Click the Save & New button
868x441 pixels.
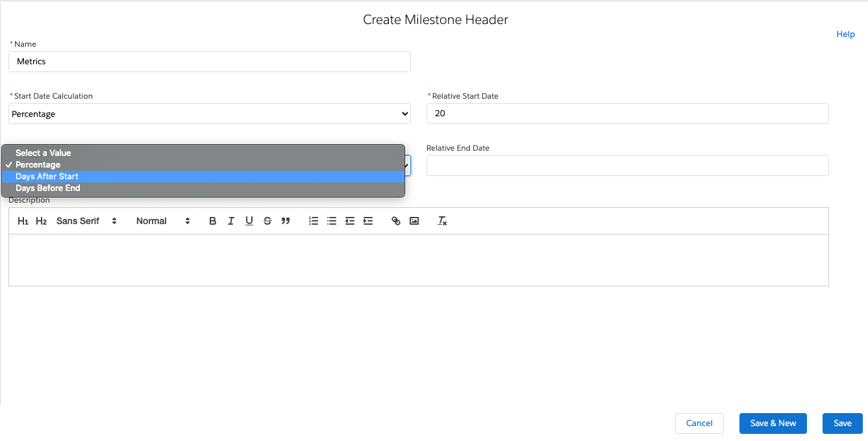coord(773,423)
